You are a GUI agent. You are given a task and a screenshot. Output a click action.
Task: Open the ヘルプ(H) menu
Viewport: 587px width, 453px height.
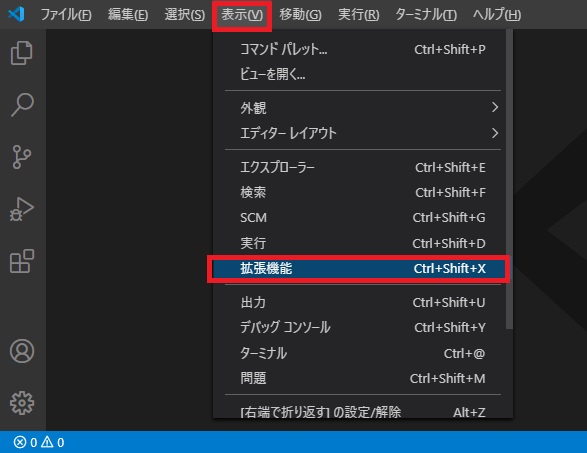coord(497,15)
